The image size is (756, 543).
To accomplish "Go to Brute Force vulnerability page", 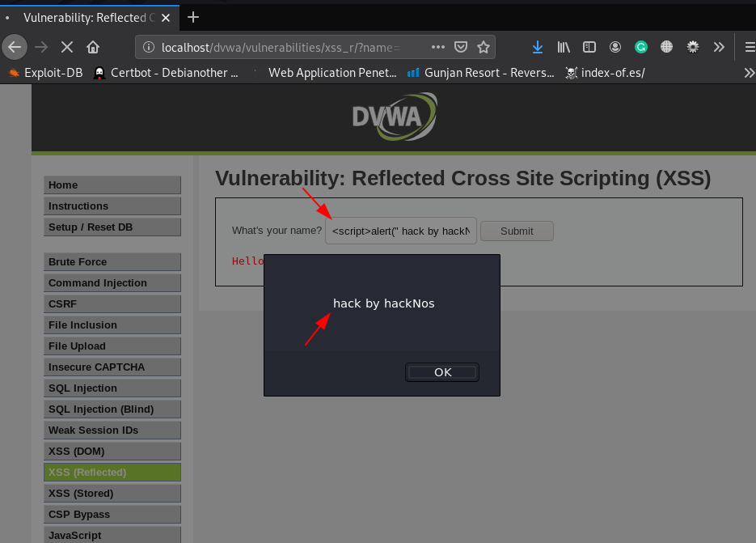I will [x=112, y=261].
